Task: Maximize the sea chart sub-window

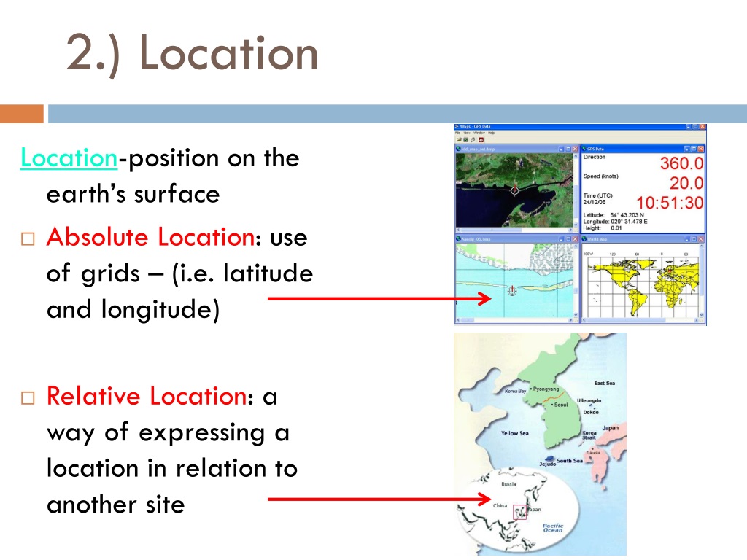Action: (x=568, y=239)
